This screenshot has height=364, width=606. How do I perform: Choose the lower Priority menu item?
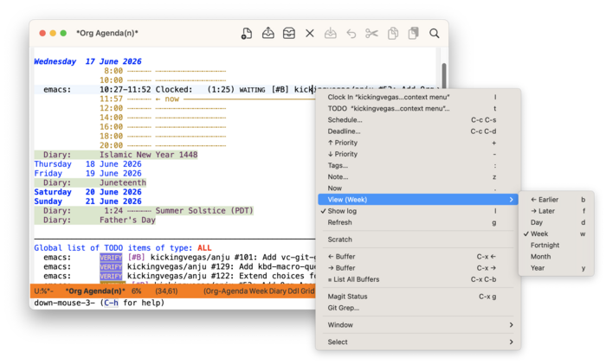click(x=418, y=154)
